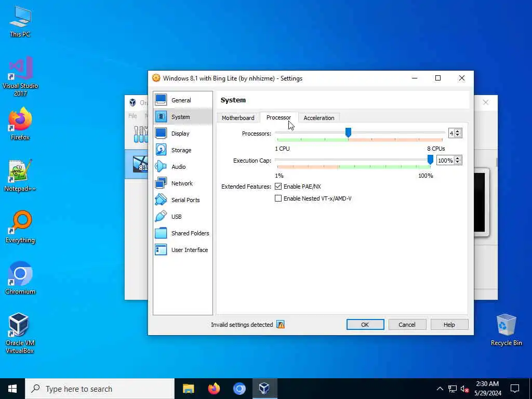
Task: Click the execution cap percentage field
Action: point(445,161)
